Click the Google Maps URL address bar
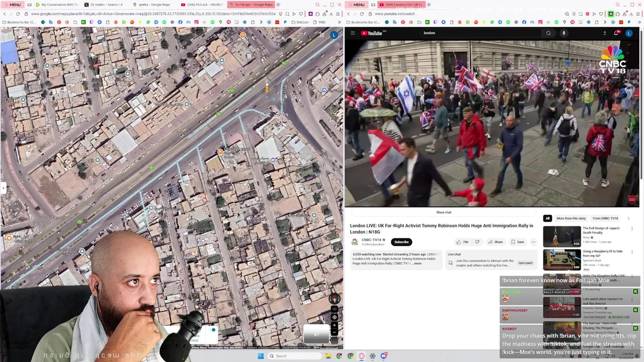 click(153, 14)
